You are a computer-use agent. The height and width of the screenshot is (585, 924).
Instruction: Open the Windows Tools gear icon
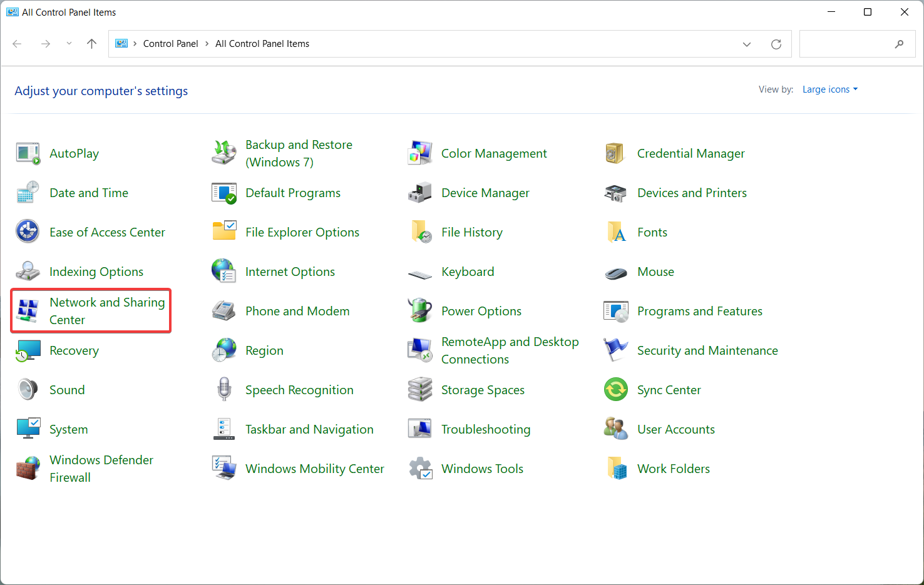coord(419,469)
